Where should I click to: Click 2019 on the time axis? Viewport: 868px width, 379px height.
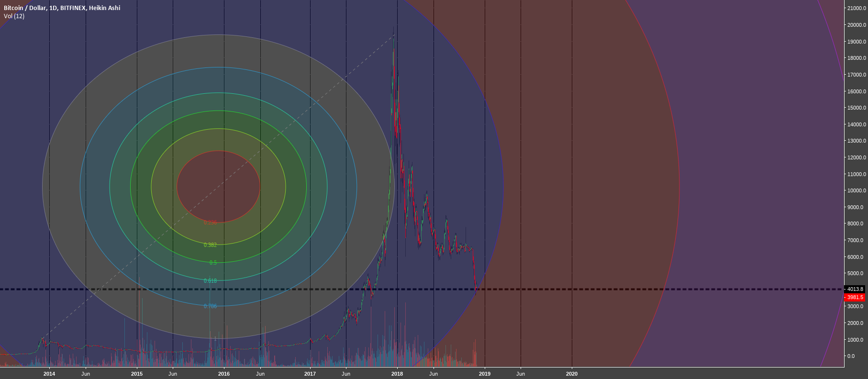(x=485, y=374)
